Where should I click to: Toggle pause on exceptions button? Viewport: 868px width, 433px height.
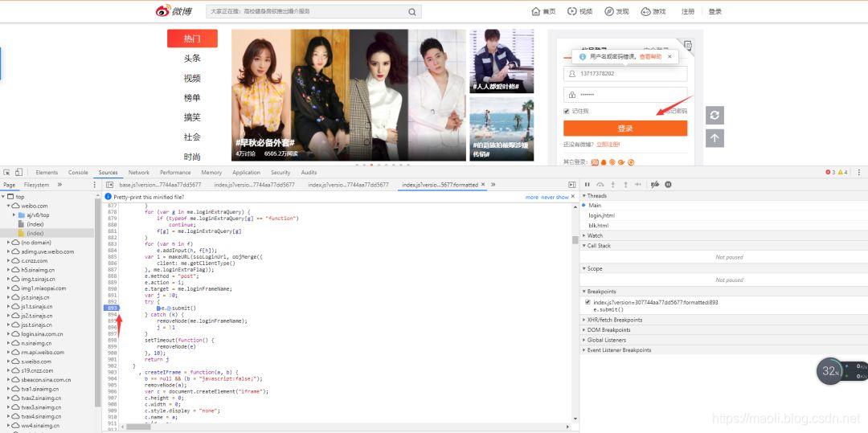tap(668, 184)
